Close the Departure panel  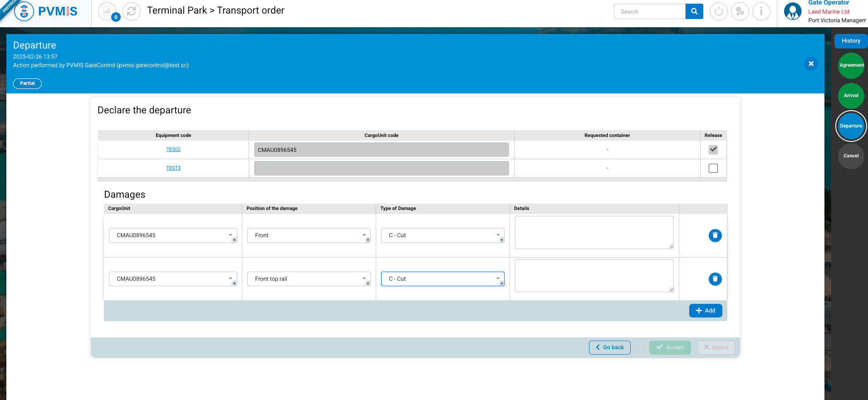pos(811,64)
